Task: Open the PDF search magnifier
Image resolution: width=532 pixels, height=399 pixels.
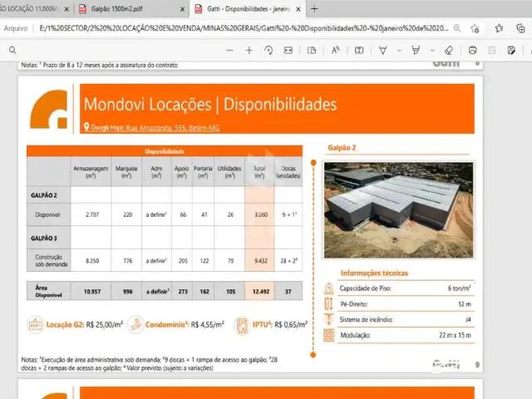Action: [x=12, y=50]
